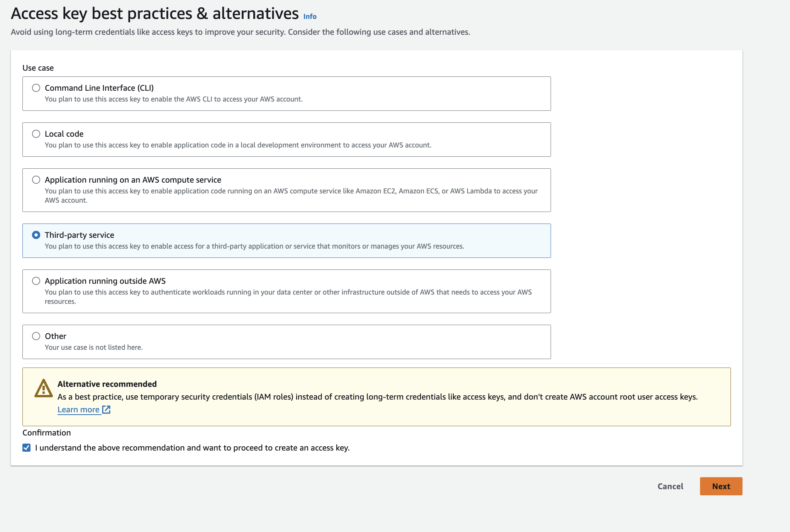790x532 pixels.
Task: Click the 'I understand the above recommendation' label
Action: (x=192, y=448)
